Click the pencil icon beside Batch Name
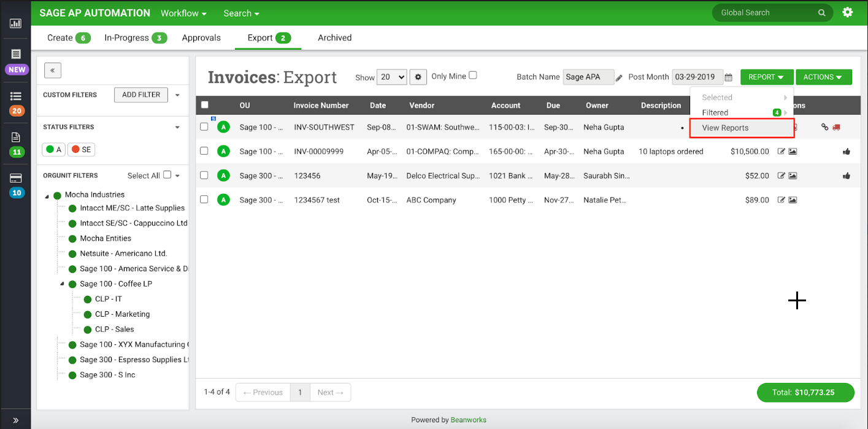Screen dimensions: 868x429 coord(619,78)
